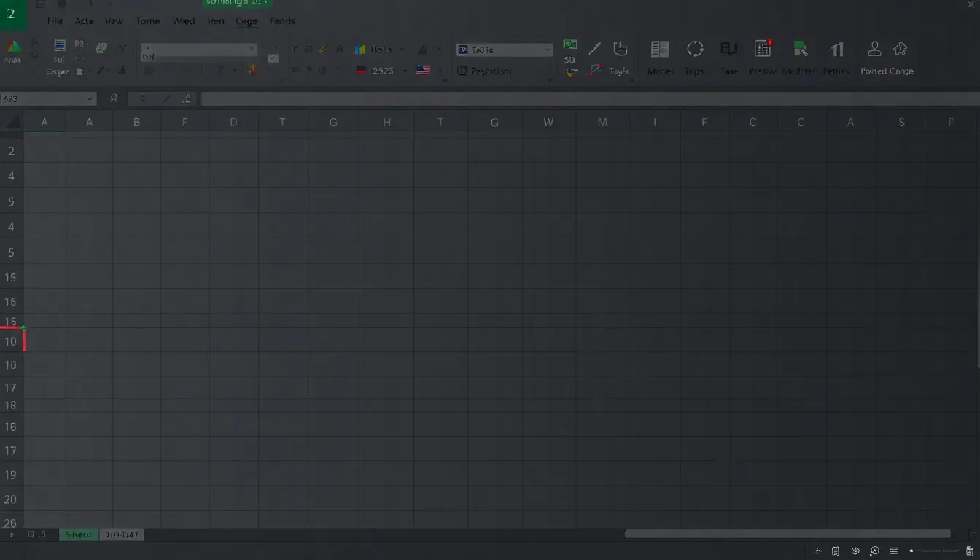Click the horizontal scrollbar at the bottom
Image resolution: width=980 pixels, height=560 pixels.
[x=787, y=534]
